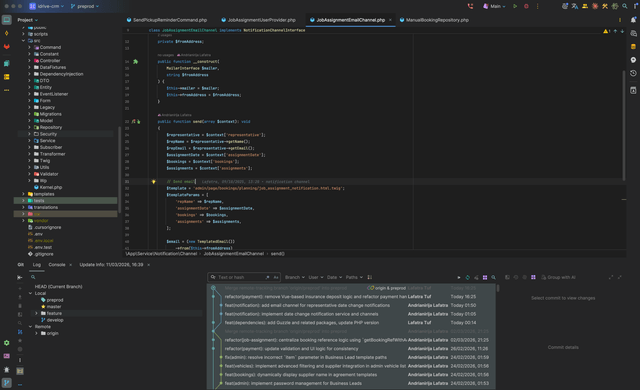The width and height of the screenshot is (640, 390).
Task: Click the phone listener icon in toolbar
Action: 470,6
